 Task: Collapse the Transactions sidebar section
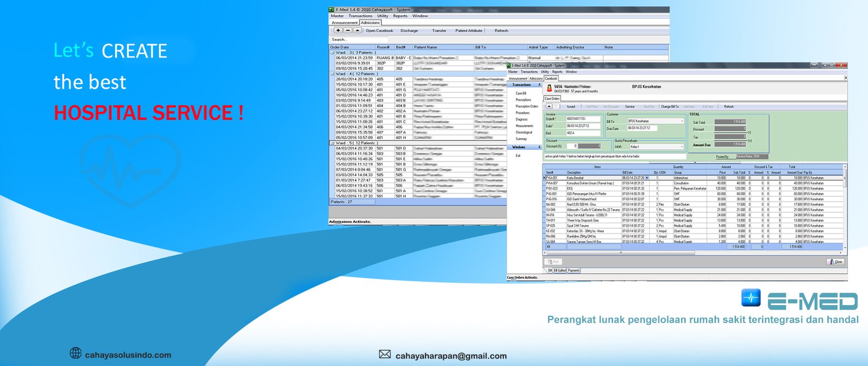coord(539,85)
